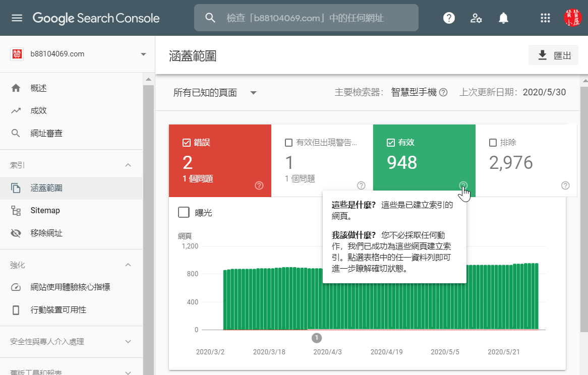The width and height of the screenshot is (588, 375).
Task: Click the account avatar
Action: point(573,18)
